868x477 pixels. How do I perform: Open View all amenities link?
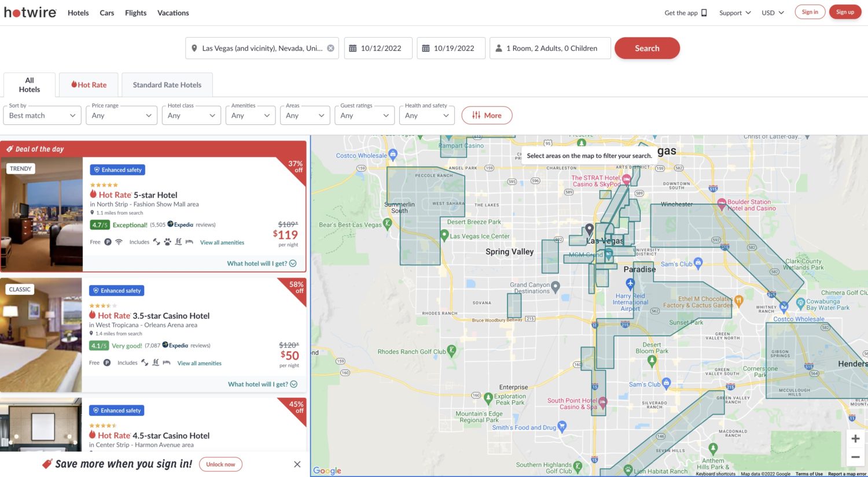[x=222, y=242]
